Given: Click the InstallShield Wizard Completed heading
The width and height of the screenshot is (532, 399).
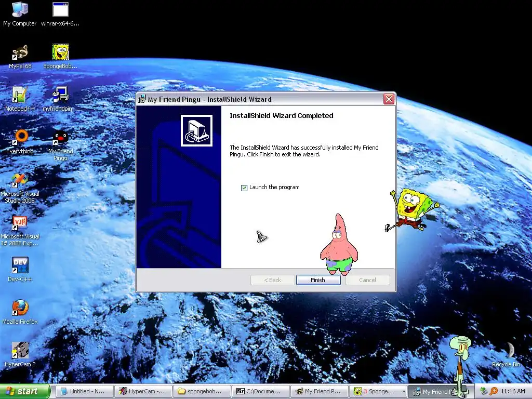Looking at the screenshot, I should pos(282,115).
